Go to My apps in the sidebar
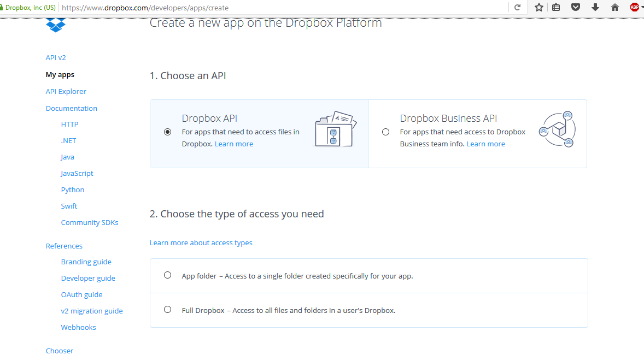The image size is (644, 361). pos(60,74)
